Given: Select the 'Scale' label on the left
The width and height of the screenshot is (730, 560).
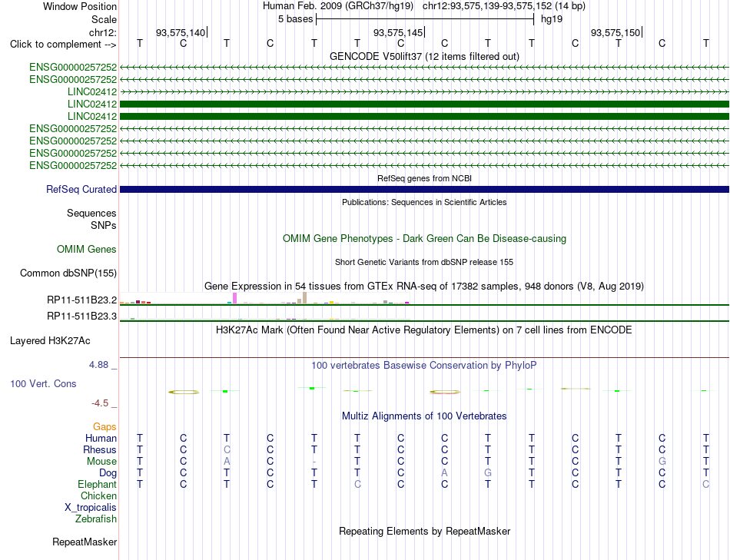Looking at the screenshot, I should coord(104,19).
